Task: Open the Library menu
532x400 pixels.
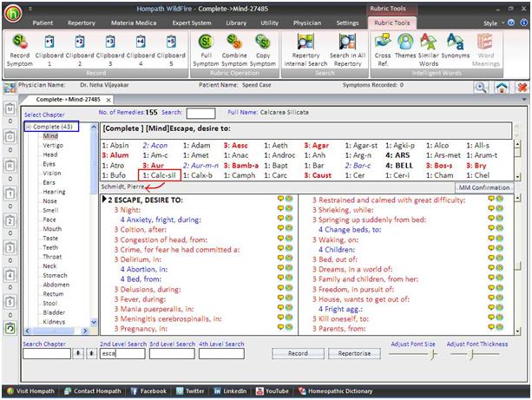Action: click(236, 23)
